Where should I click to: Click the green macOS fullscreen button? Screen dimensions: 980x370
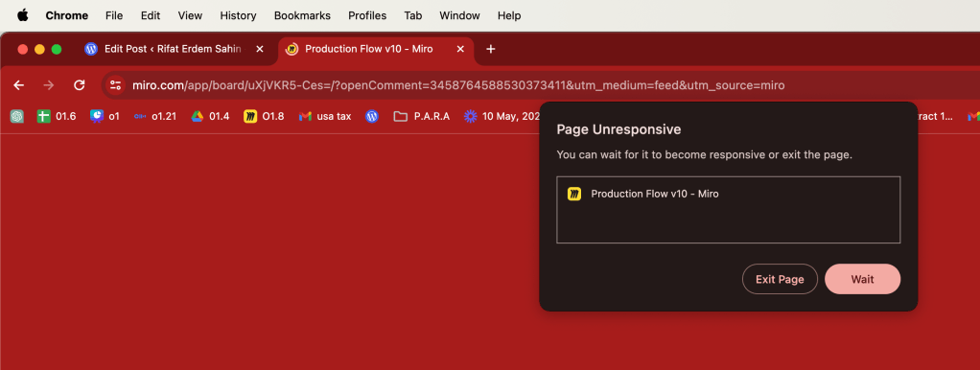(x=57, y=50)
